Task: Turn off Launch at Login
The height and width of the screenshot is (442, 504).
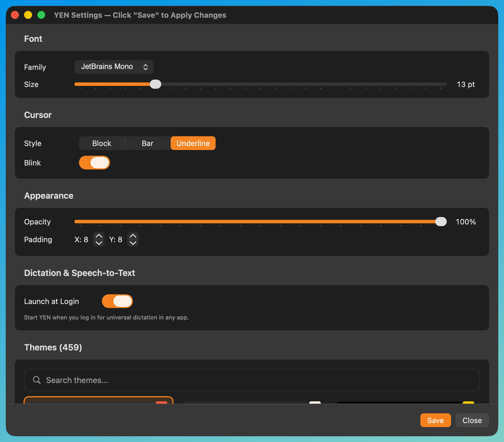Action: 117,301
